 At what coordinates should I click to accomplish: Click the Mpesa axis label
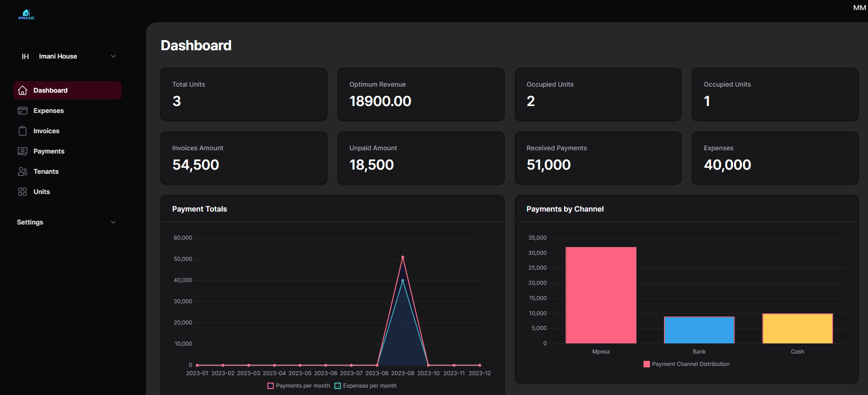click(x=601, y=352)
